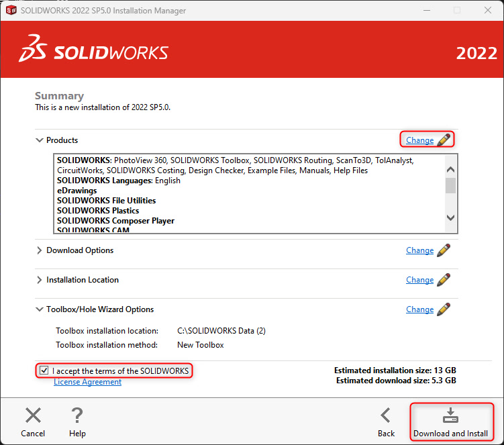
Task: Select SOLIDWORKS Composer Player in the list
Action: tap(115, 221)
